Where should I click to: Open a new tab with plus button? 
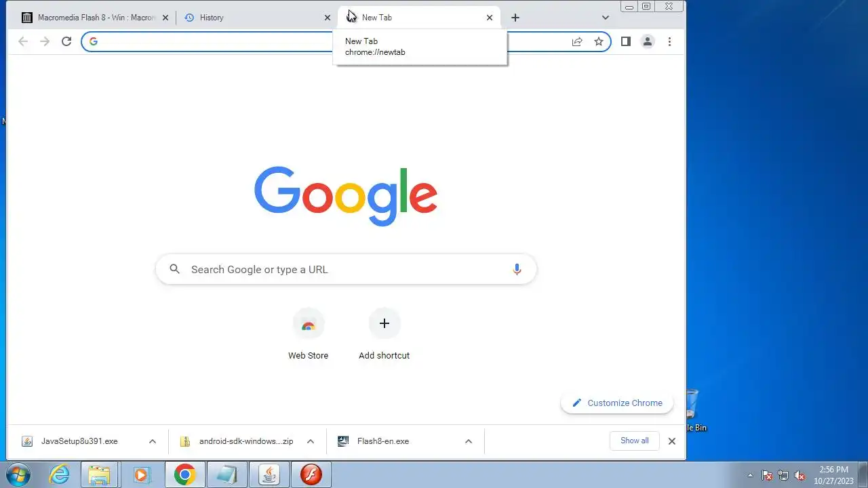pyautogui.click(x=515, y=18)
